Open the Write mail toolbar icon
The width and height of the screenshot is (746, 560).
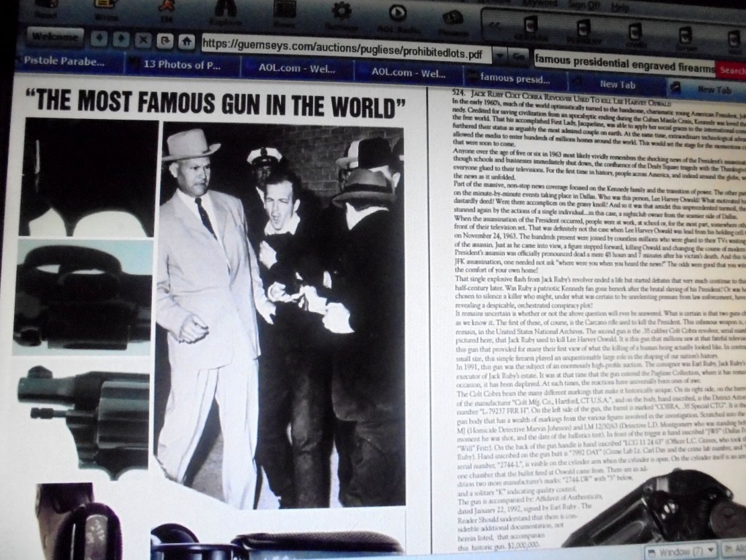[x=106, y=9]
